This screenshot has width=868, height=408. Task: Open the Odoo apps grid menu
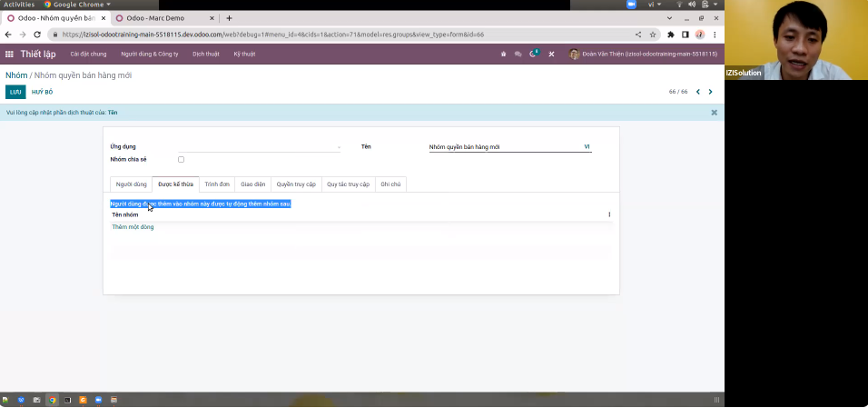(x=9, y=55)
